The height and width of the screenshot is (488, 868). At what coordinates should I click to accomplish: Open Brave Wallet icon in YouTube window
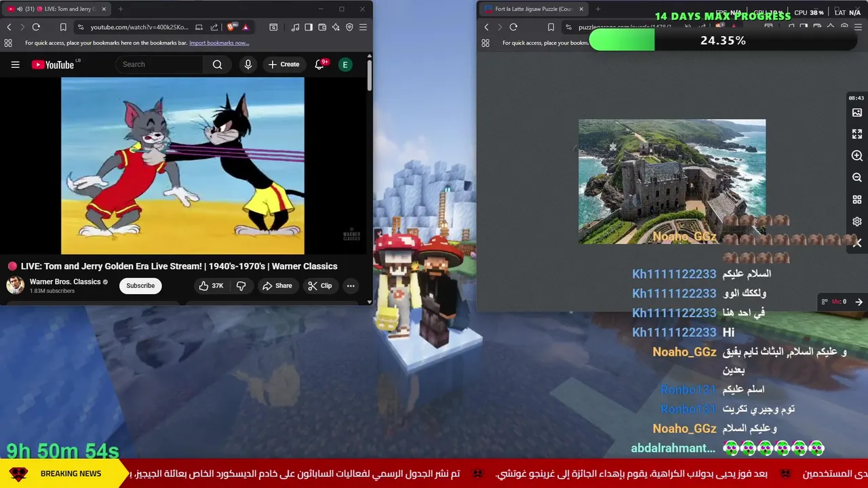click(x=322, y=27)
